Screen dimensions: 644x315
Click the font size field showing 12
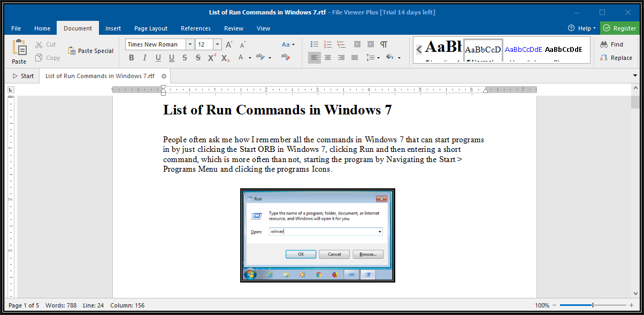(204, 44)
